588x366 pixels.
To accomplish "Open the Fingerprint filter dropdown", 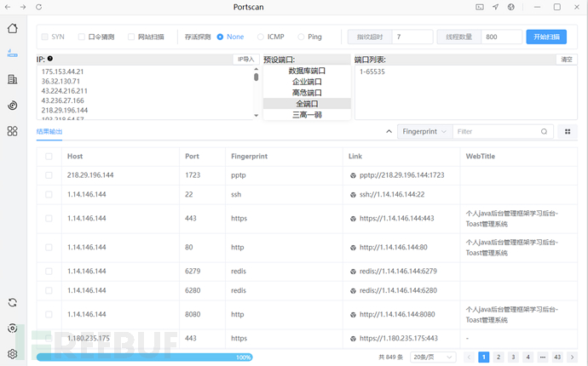I will click(424, 131).
